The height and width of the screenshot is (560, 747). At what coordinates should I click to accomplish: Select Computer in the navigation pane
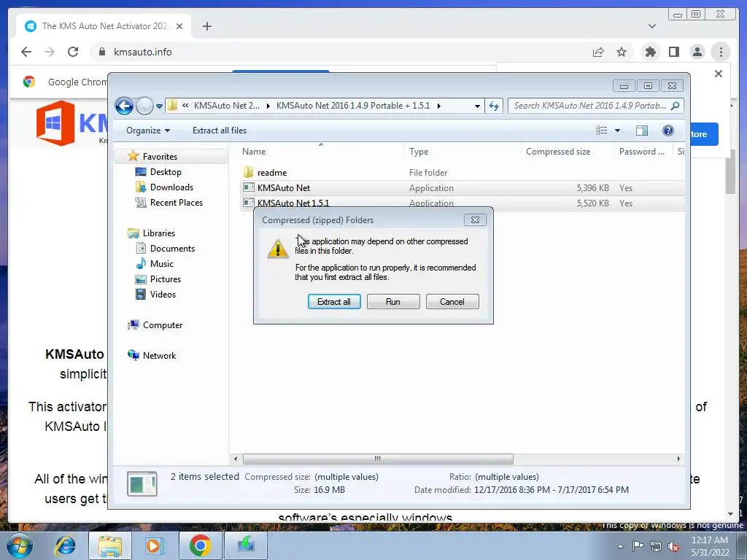click(x=163, y=324)
